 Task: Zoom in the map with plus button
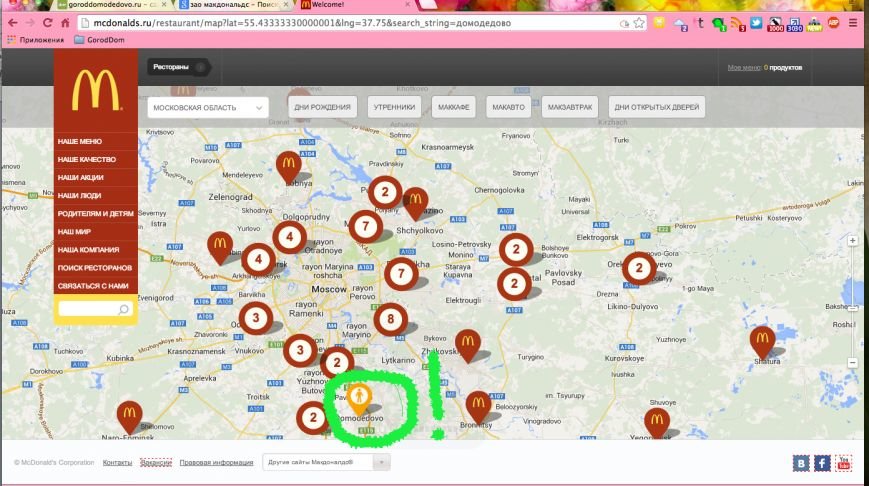pyautogui.click(x=852, y=241)
